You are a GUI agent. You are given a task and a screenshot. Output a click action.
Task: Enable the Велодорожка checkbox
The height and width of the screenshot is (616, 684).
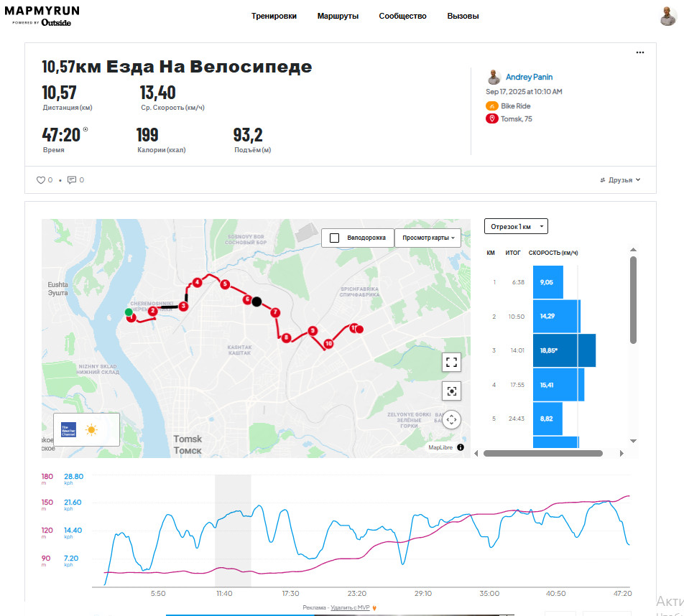(x=335, y=238)
